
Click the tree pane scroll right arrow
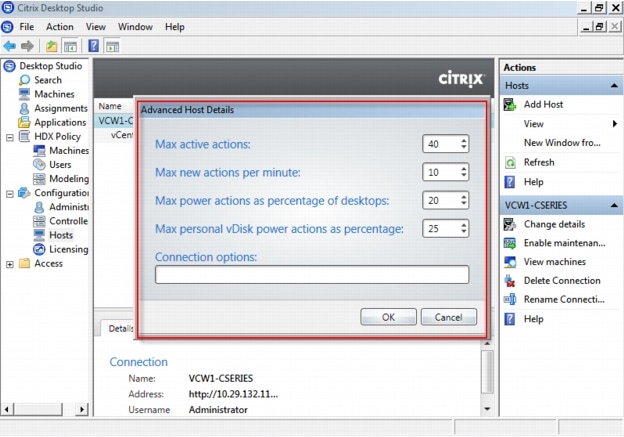(x=82, y=409)
